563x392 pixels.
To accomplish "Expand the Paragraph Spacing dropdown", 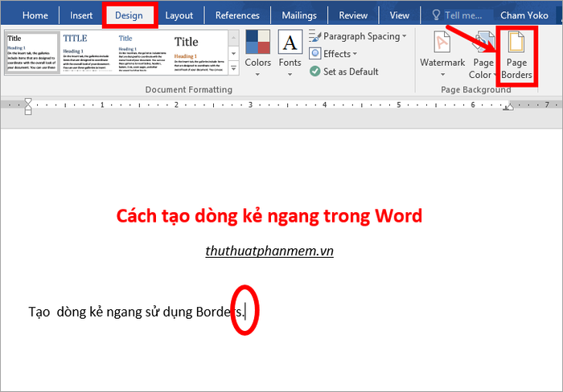I will (x=404, y=36).
